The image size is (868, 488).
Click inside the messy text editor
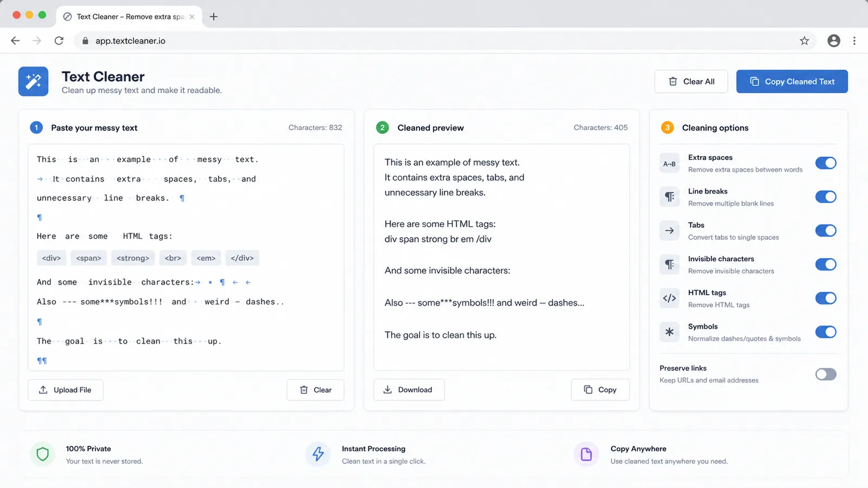tap(186, 258)
